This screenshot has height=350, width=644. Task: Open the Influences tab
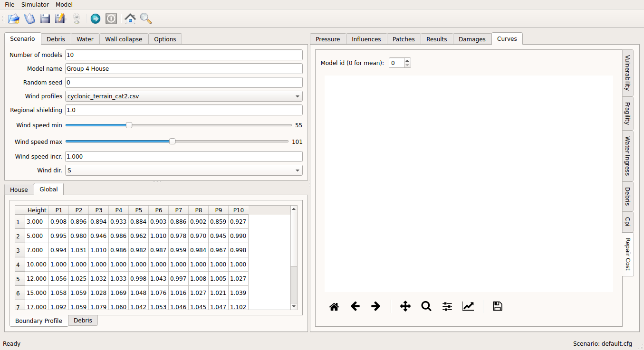pos(366,39)
